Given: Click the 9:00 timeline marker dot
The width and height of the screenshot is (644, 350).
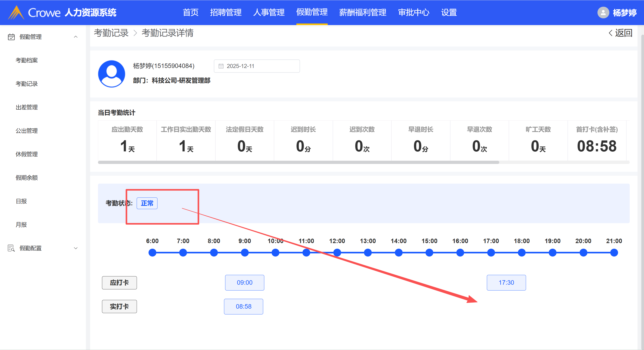Looking at the screenshot, I should coord(244,252).
